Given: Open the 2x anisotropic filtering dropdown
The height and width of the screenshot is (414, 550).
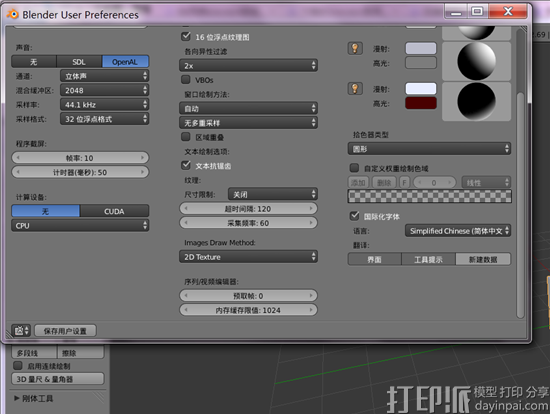Looking at the screenshot, I should pyautogui.click(x=248, y=66).
